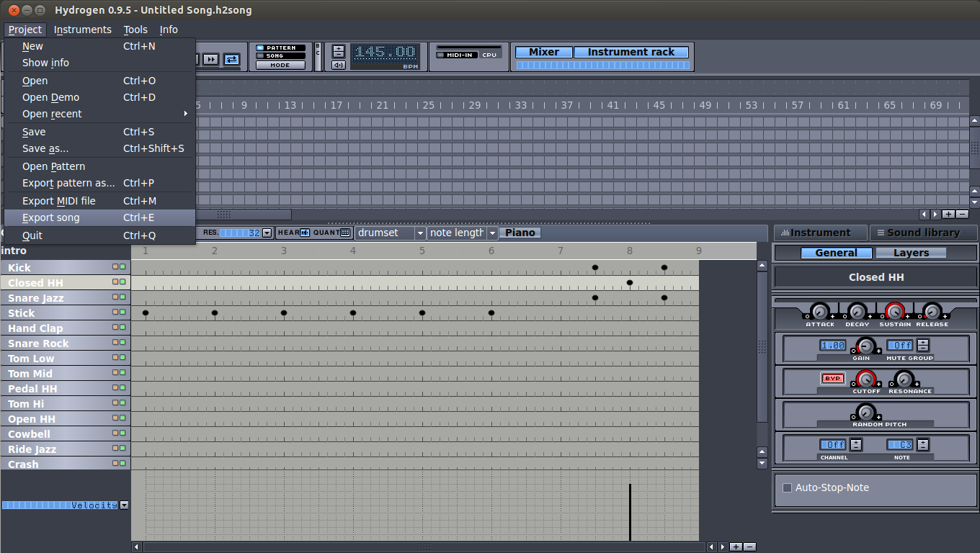Click the GAIN knob
The height and width of the screenshot is (553, 980).
865,346
